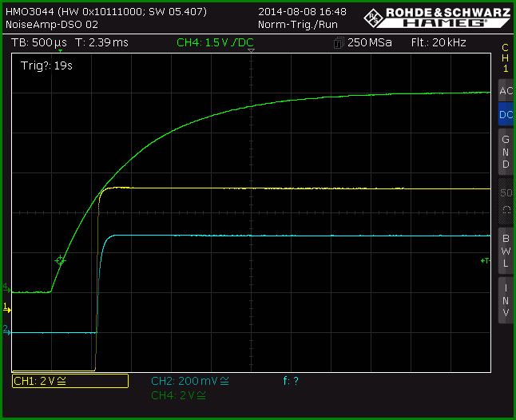
Task: Select AC coupling in side menu
Action: [506, 90]
